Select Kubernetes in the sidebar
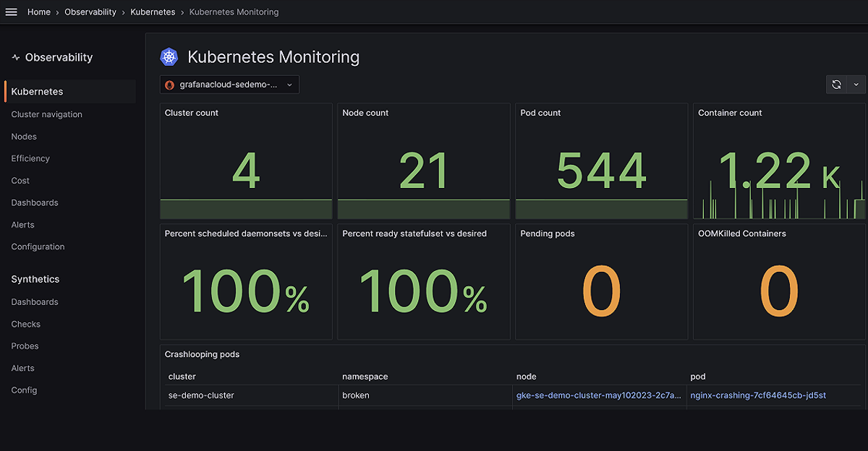This screenshot has width=868, height=451. [x=70, y=92]
